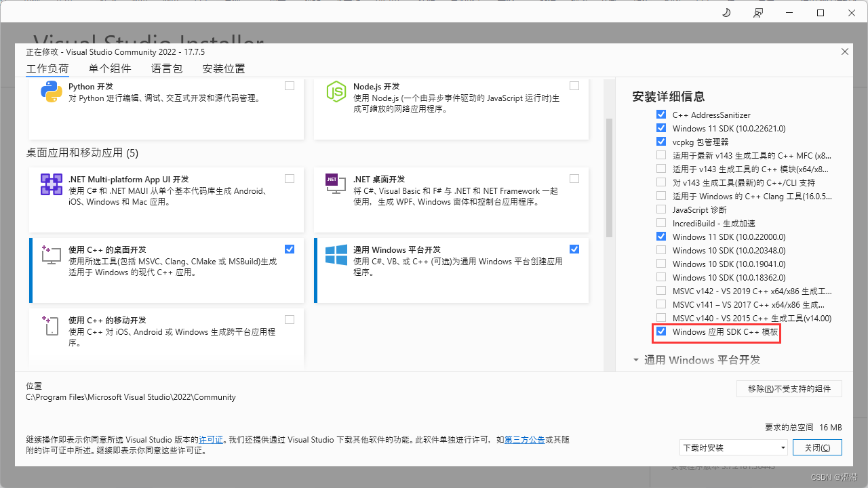
Task: Click the 要求的总空间 16 MB text
Action: [803, 427]
